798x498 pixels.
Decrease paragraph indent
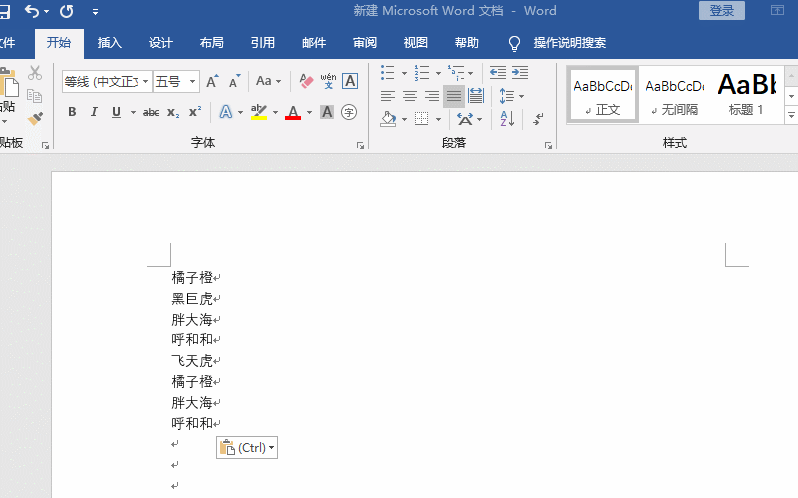(x=498, y=73)
